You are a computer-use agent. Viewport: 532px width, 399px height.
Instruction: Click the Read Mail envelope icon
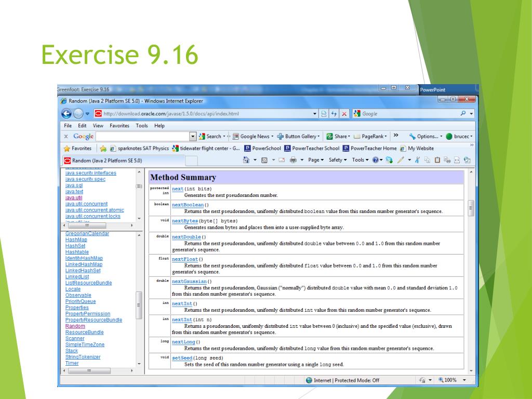coord(282,160)
